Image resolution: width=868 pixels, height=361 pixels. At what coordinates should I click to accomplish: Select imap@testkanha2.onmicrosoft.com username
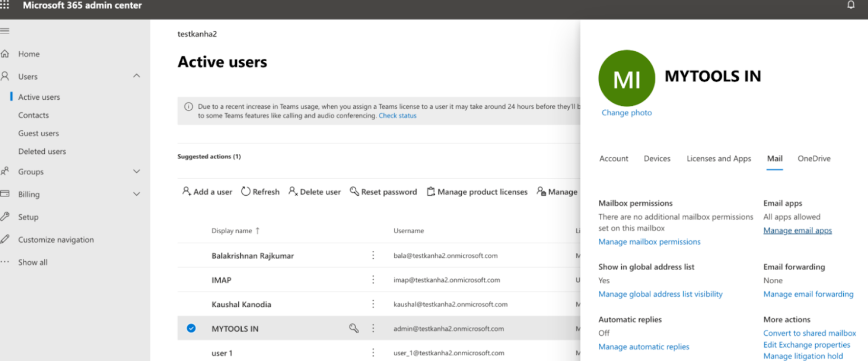coord(447,280)
